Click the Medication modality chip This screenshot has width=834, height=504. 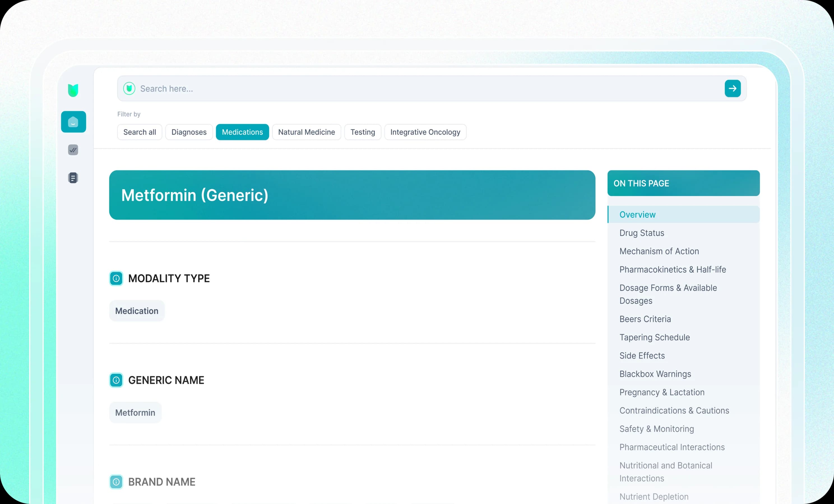[137, 311]
